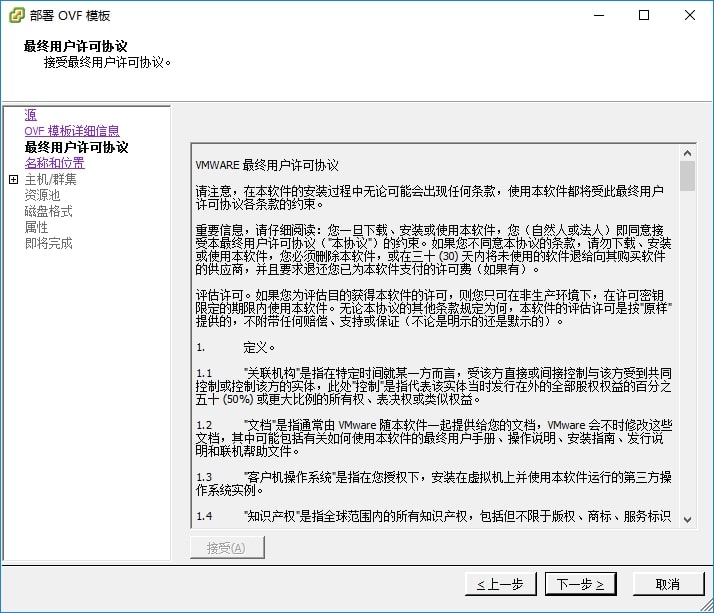Image resolution: width=714 pixels, height=613 pixels.
Task: Click the 属性 step label
Action: [36, 227]
